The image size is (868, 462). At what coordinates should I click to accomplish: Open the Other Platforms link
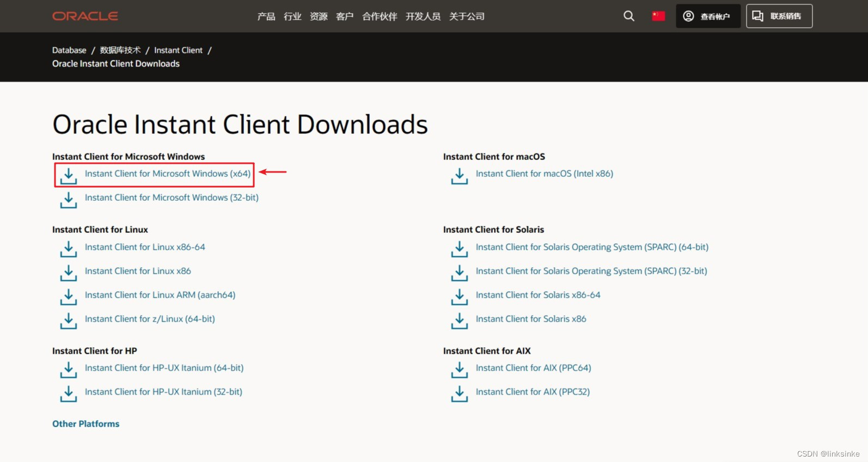point(85,424)
